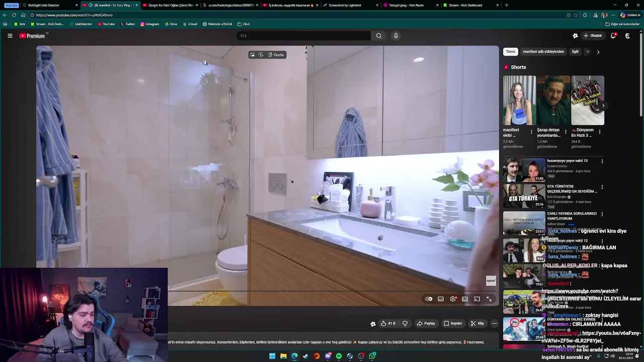Image resolution: width=644 pixels, height=362 pixels.
Task: Select the İlgili filter chip
Action: coord(575,52)
